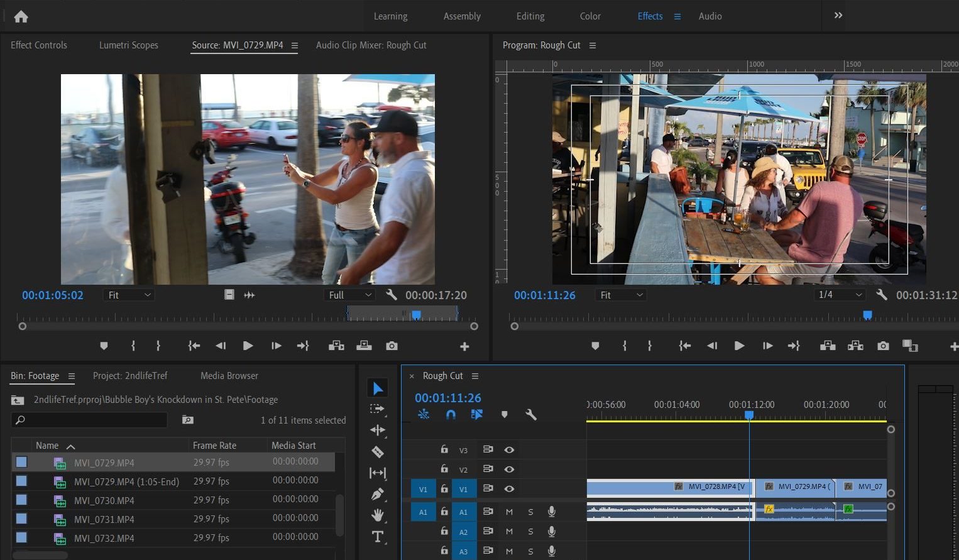Open timeline display settings wrench
This screenshot has width=959, height=560.
tap(531, 415)
